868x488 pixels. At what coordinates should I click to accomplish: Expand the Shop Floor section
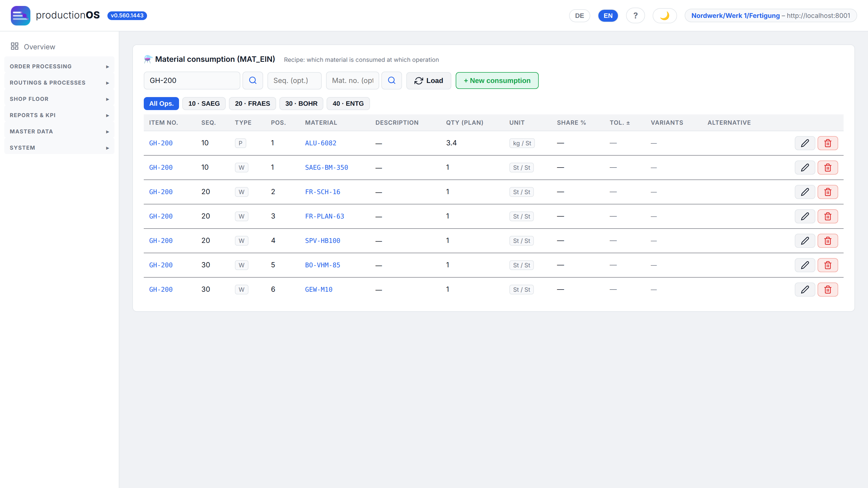(59, 99)
